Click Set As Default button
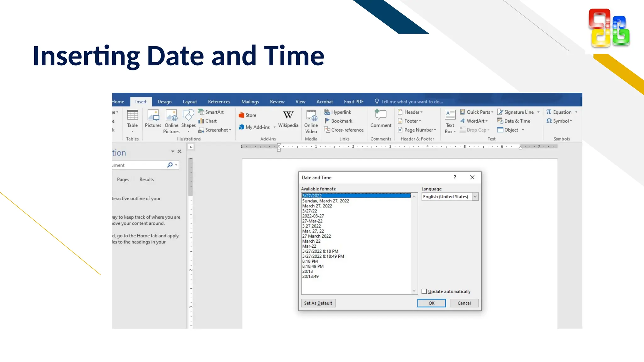This screenshot has width=644, height=362. [318, 303]
